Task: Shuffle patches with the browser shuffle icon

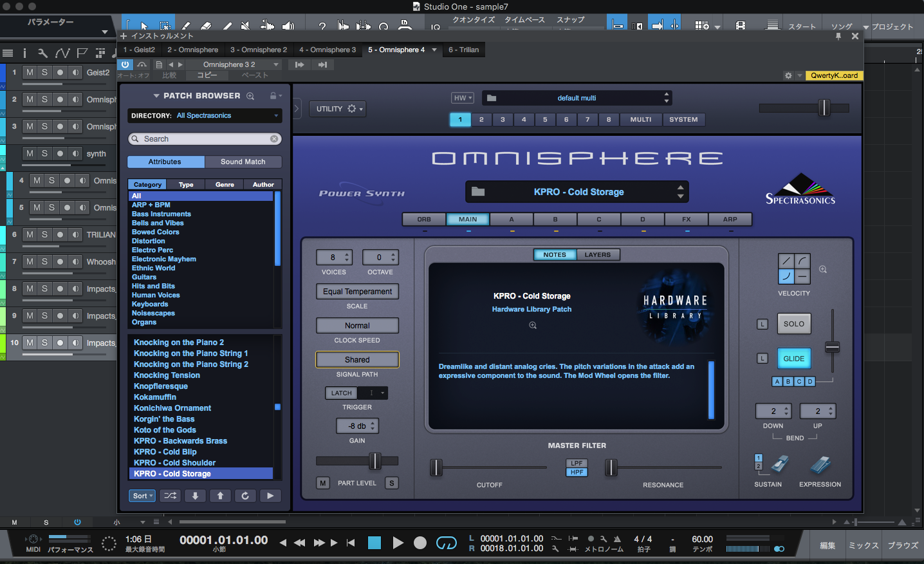Action: (x=171, y=496)
